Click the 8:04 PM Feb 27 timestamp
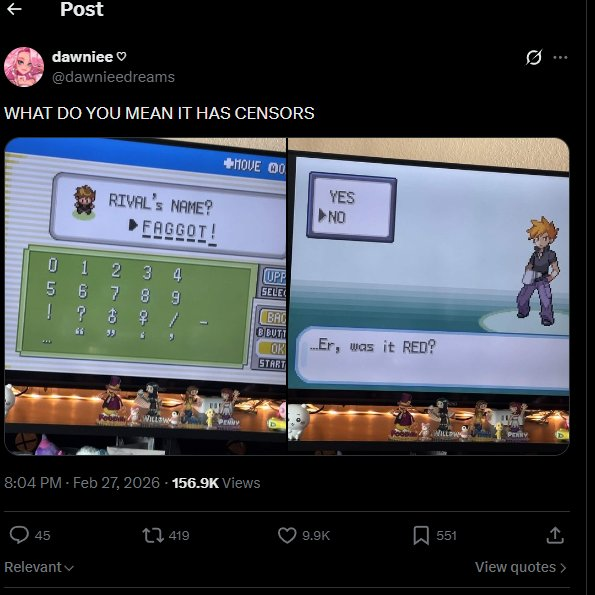The image size is (595, 595). click(x=82, y=483)
